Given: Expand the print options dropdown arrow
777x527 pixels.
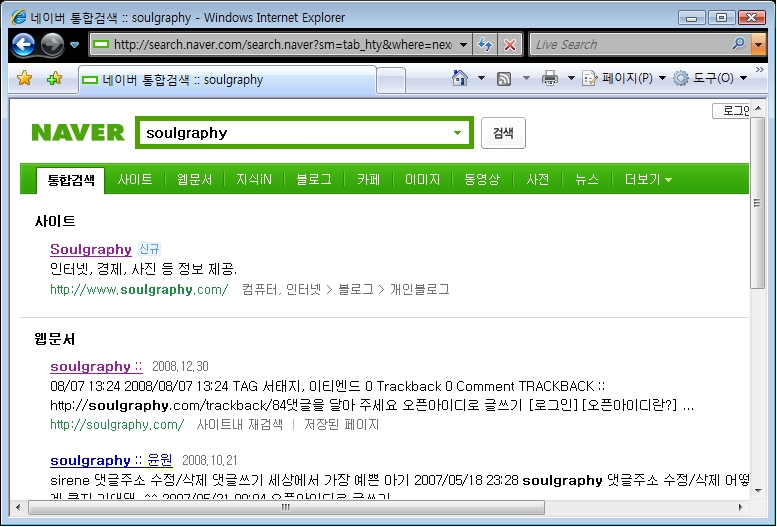Looking at the screenshot, I should (571, 78).
